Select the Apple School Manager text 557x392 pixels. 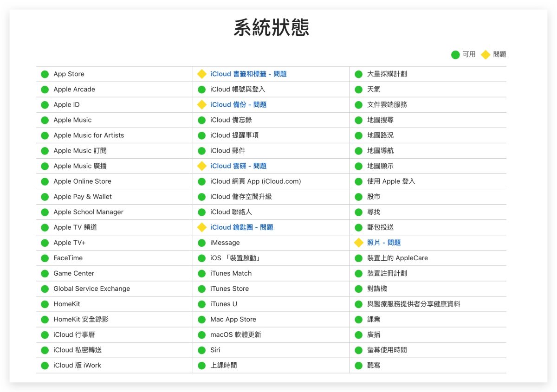(x=88, y=212)
